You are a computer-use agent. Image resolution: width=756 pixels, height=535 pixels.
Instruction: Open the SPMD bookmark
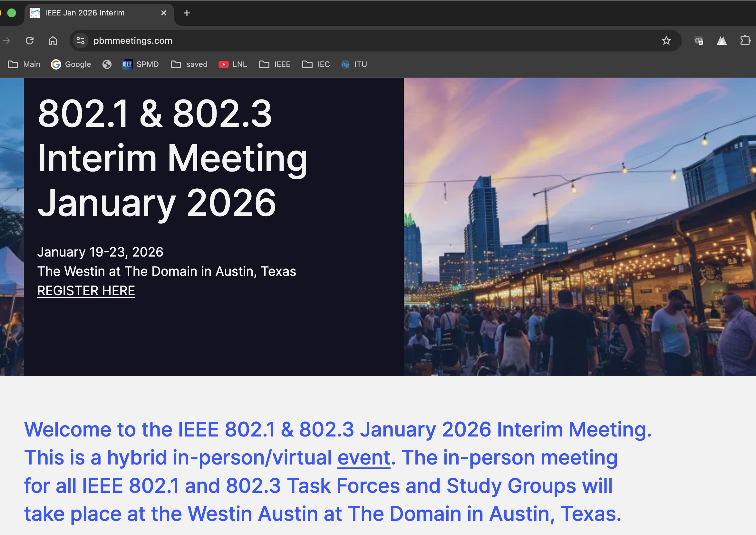141,64
